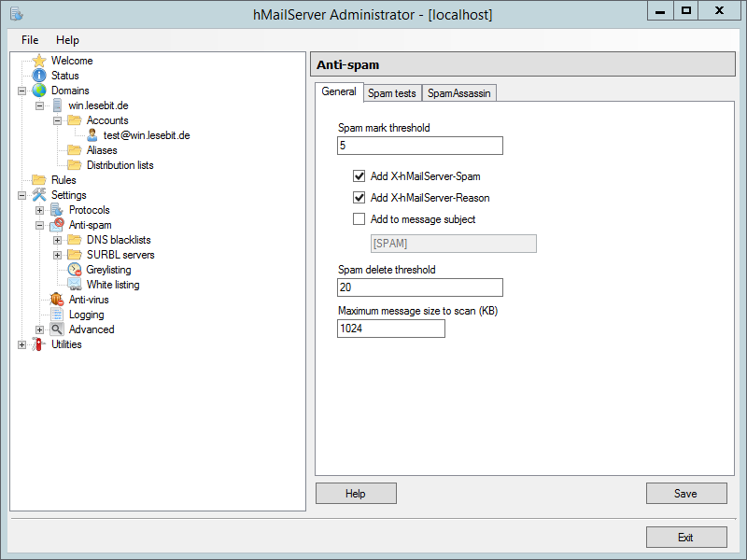Expand the Utilities node
The height and width of the screenshot is (560, 747).
[21, 344]
